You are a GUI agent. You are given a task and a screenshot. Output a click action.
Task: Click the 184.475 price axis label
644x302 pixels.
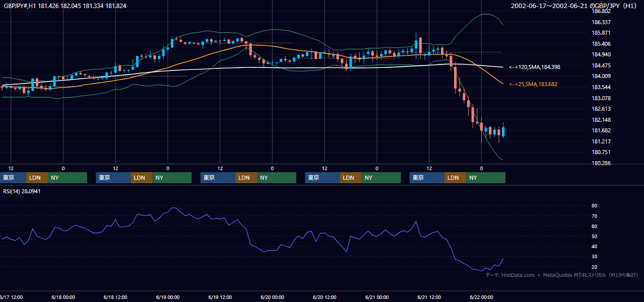(601, 65)
